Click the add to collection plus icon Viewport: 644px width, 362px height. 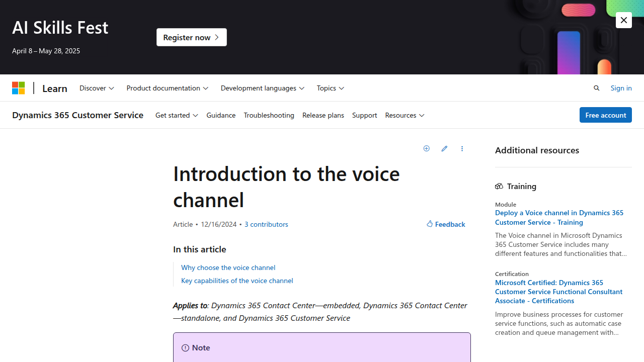[x=426, y=149]
